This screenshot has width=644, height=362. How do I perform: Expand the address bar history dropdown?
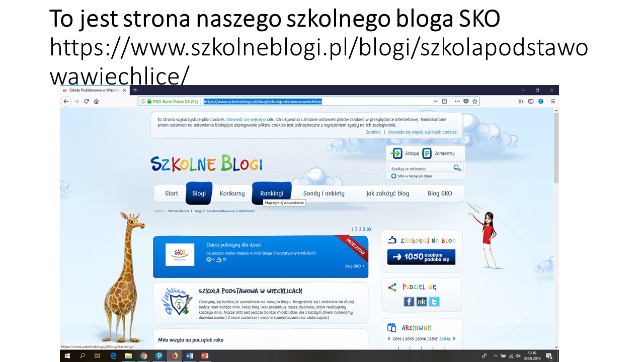[436, 101]
